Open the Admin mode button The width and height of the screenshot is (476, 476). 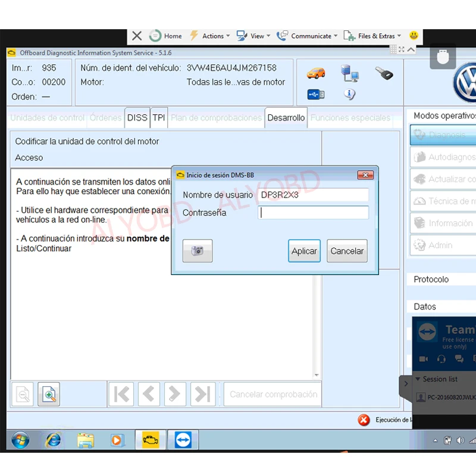(443, 245)
